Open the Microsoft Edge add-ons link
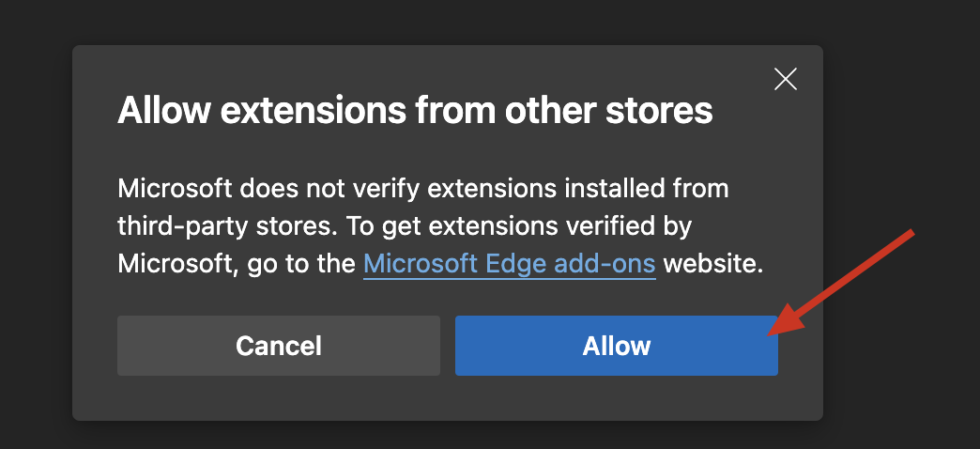This screenshot has height=449, width=980. coord(509,263)
